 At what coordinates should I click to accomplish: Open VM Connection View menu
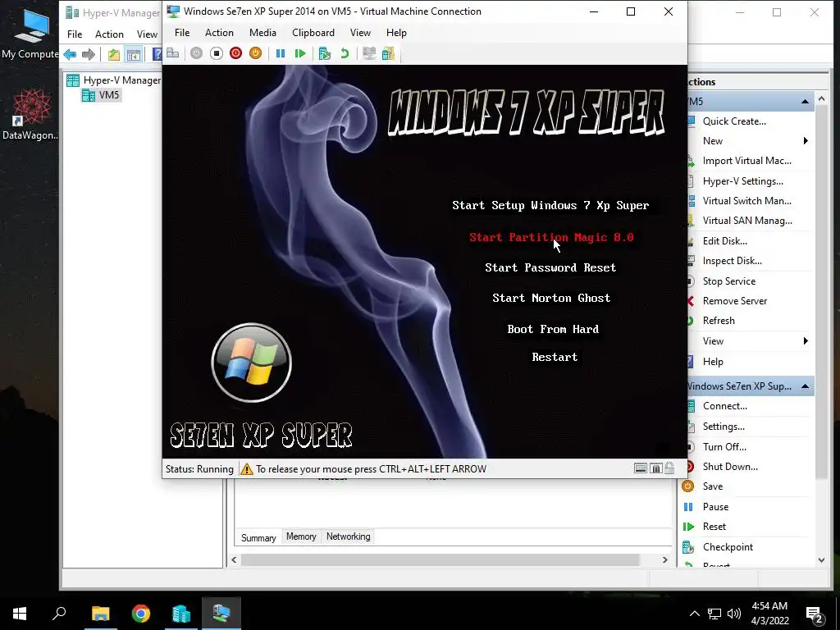(361, 33)
